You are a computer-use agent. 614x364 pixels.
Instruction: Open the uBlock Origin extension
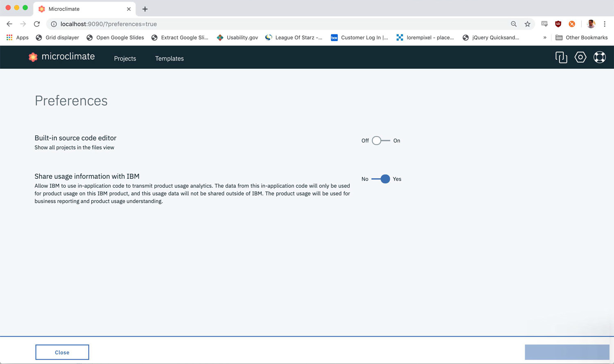558,24
